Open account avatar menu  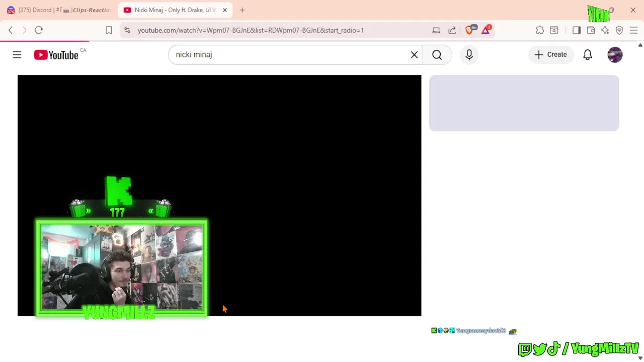615,55
